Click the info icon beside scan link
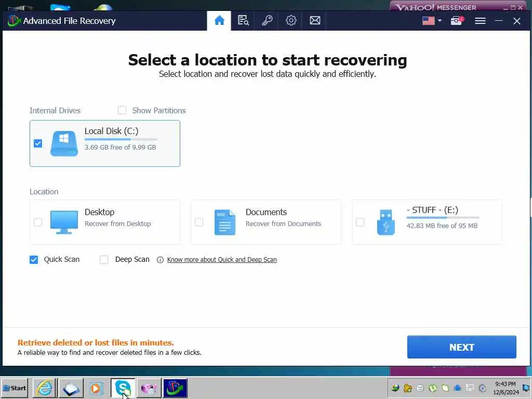The image size is (532, 399). point(160,260)
